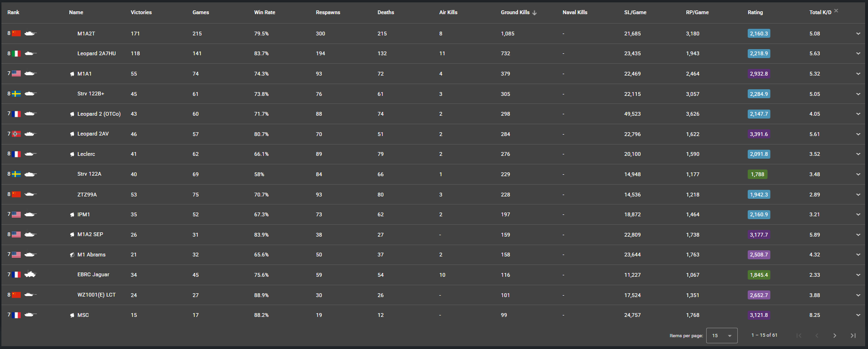Click the Italy flag icon in the Leopard 2A7HU row
This screenshot has height=349, width=868.
[17, 54]
